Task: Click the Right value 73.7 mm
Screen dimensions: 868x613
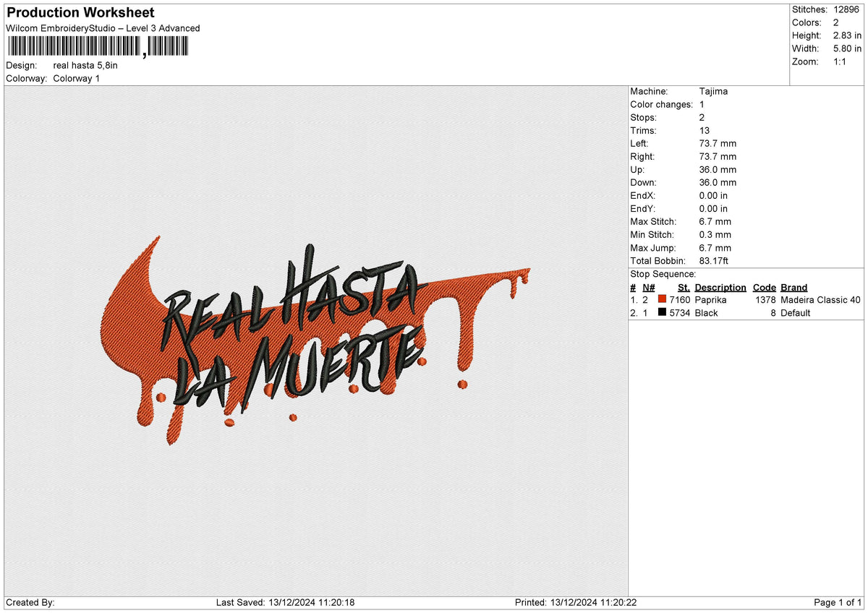Action: tap(718, 156)
